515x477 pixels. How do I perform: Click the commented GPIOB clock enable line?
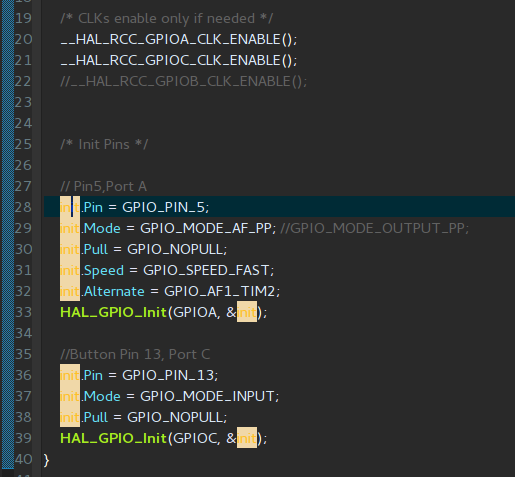(184, 81)
